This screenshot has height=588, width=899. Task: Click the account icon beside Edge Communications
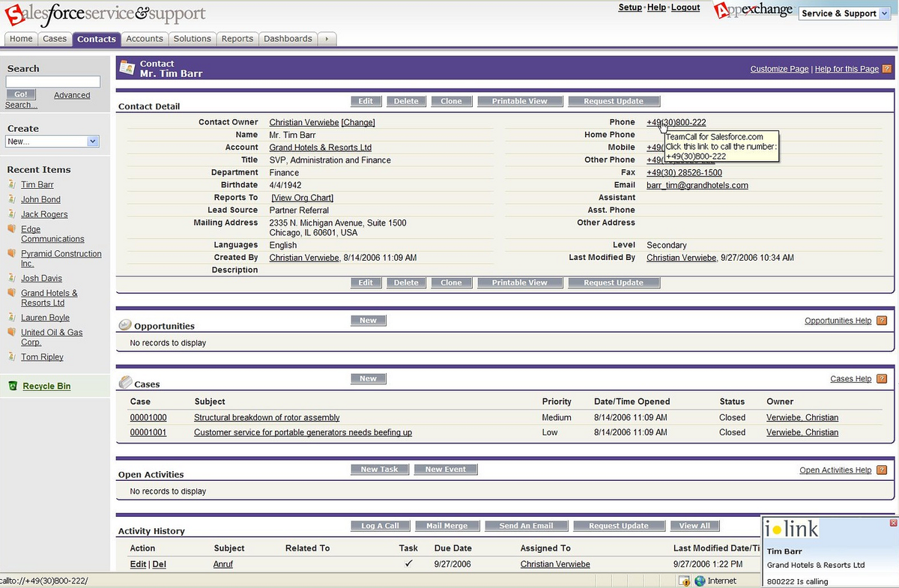click(12, 229)
